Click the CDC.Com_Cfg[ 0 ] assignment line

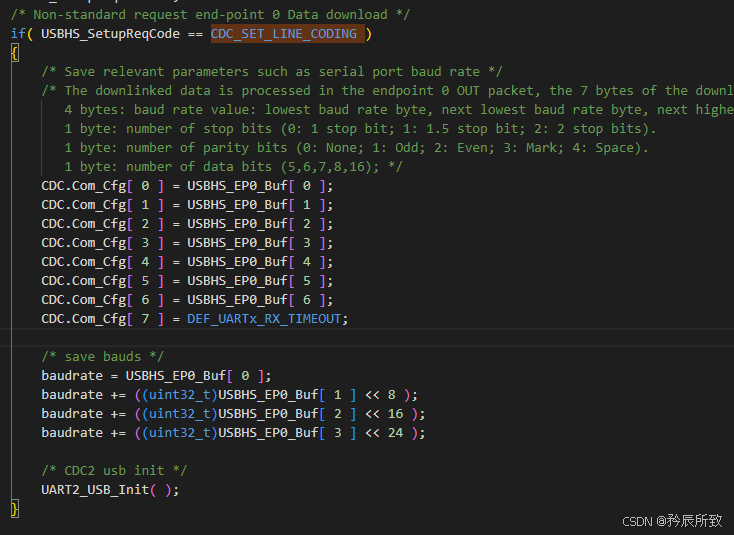tap(187, 186)
